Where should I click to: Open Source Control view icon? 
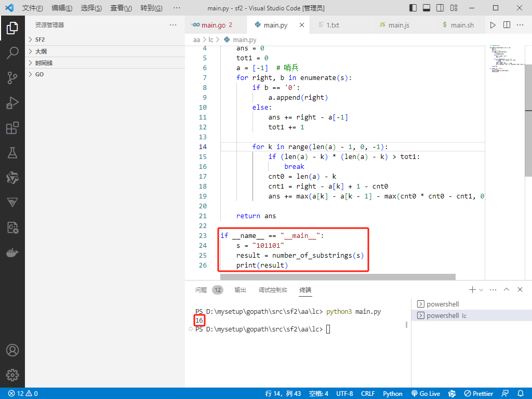12,78
